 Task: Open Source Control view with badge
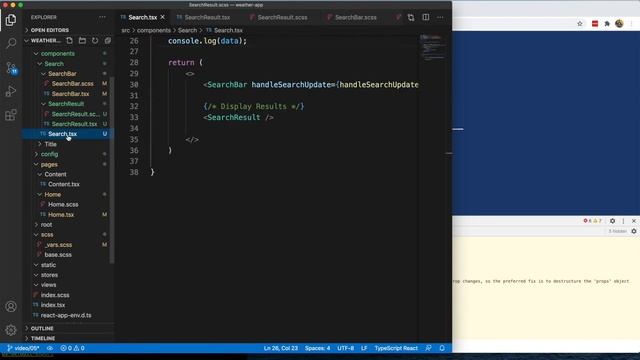(x=11, y=68)
